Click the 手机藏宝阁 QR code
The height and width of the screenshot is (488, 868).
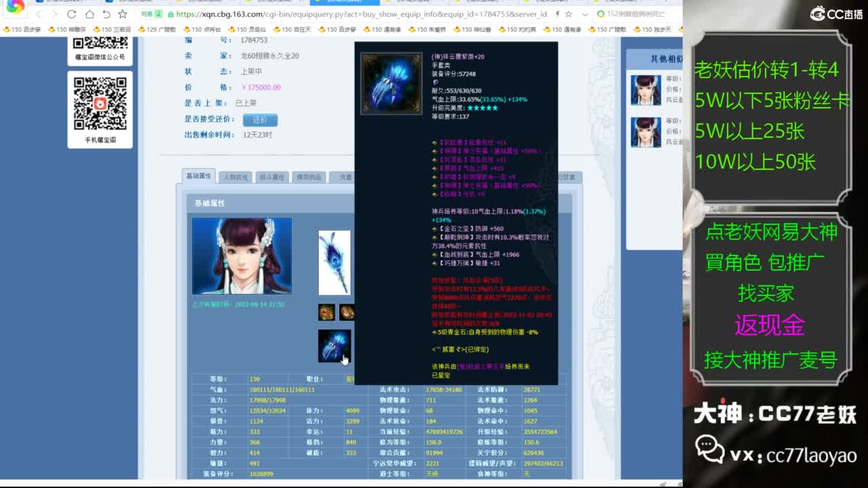pos(100,104)
